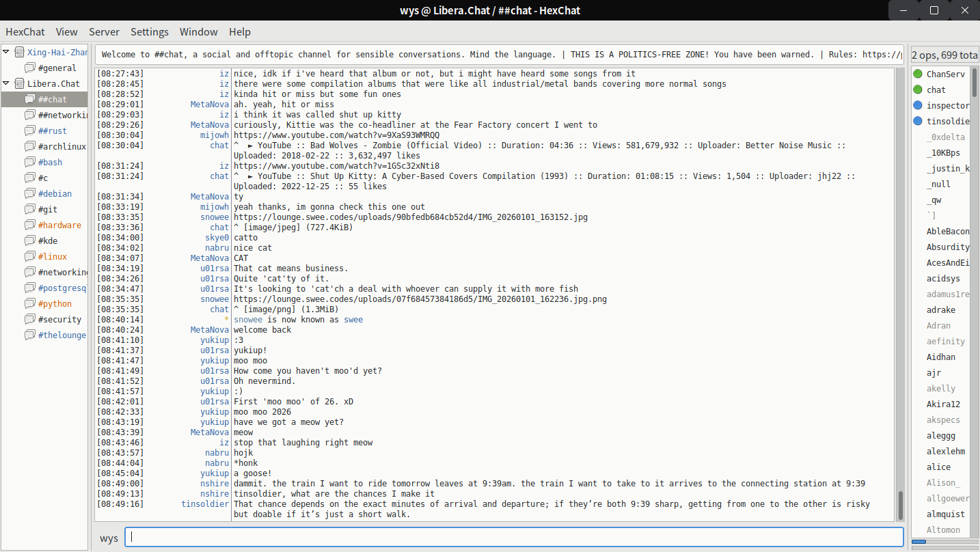Screen dimensions: 980x552
Task: Open the HexChat menu
Action: pos(25,32)
